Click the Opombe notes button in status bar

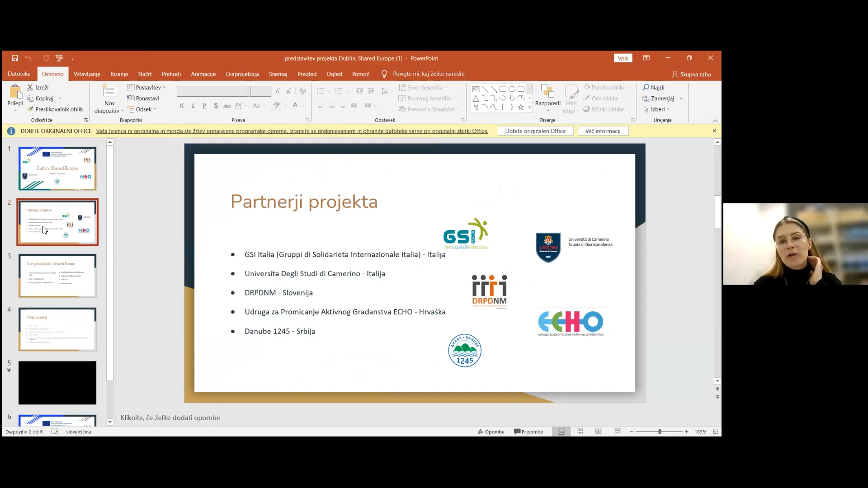point(491,432)
